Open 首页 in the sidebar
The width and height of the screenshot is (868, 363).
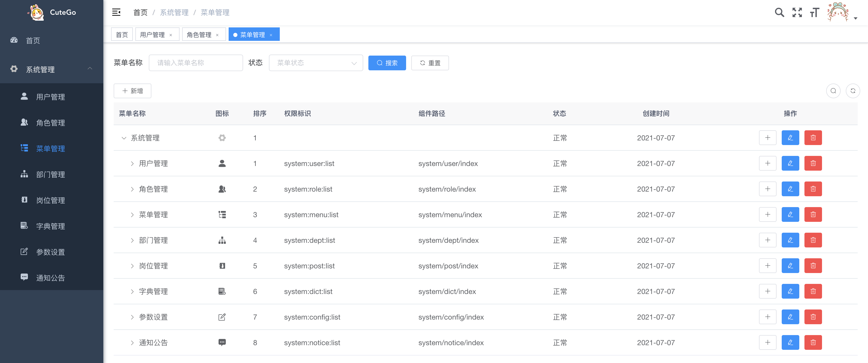point(52,41)
